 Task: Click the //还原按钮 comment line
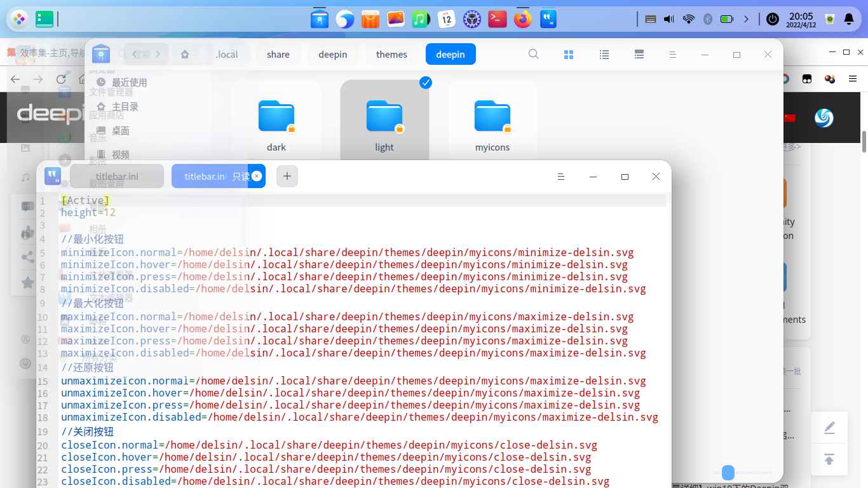tap(88, 368)
